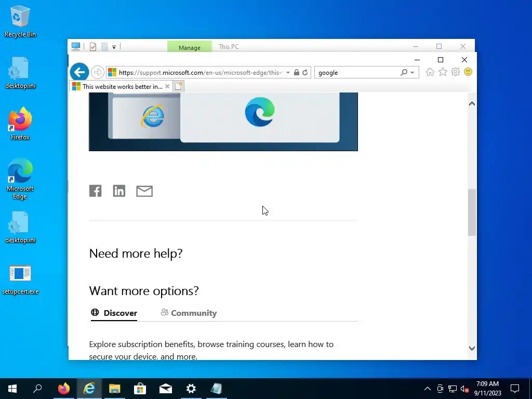
Task: Open Settings gear from the taskbar
Action: point(191,389)
